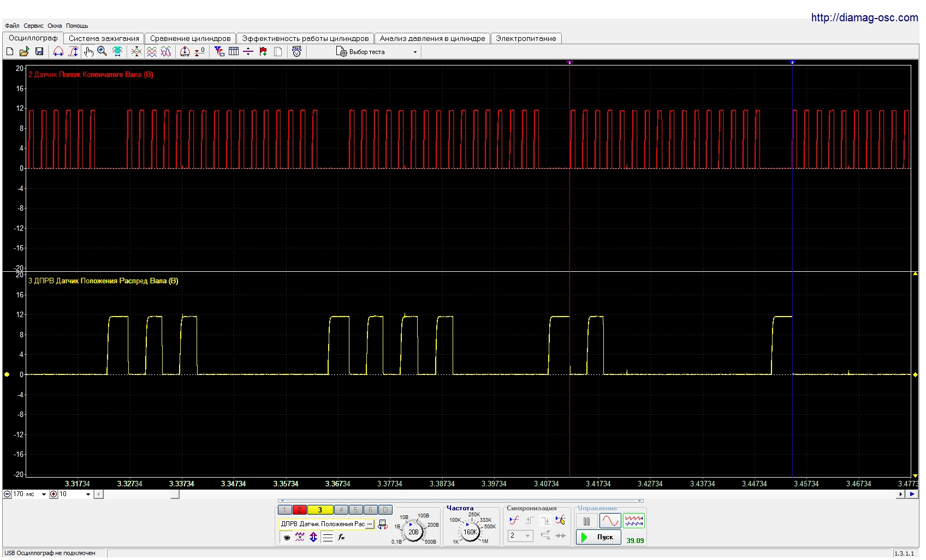Select the magnifier zoom tool
Screen dimensions: 926x560
click(x=102, y=51)
